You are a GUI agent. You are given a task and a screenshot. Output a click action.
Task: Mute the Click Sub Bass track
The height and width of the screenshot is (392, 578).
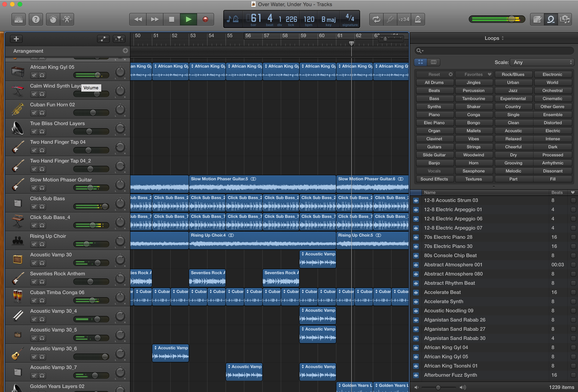(34, 207)
